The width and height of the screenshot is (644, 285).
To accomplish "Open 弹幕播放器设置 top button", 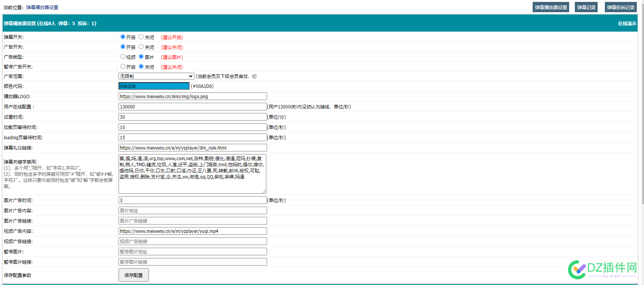I will click(x=551, y=7).
